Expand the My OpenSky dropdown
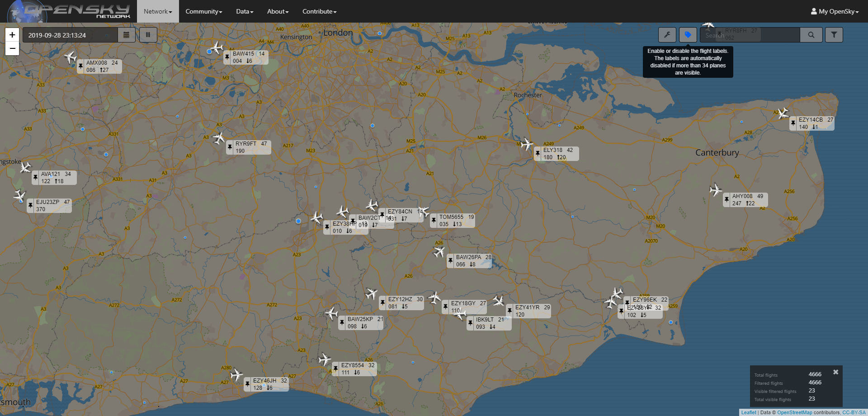 (834, 11)
